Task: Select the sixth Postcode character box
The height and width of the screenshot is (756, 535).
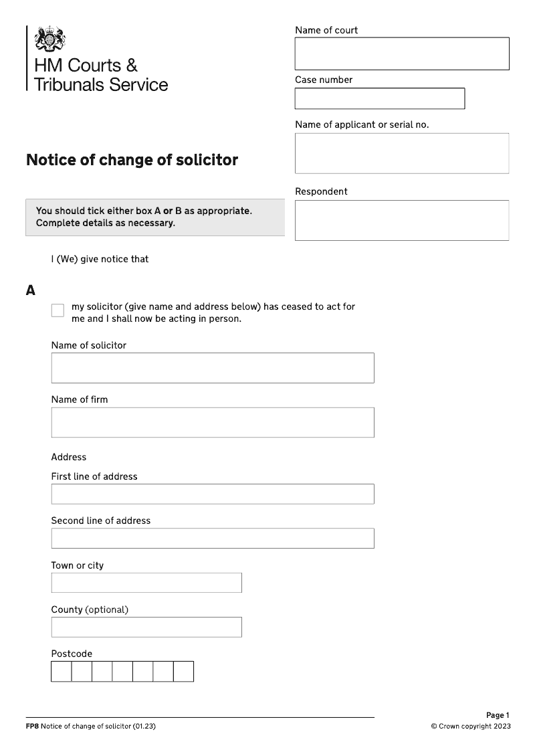Action: (x=163, y=671)
